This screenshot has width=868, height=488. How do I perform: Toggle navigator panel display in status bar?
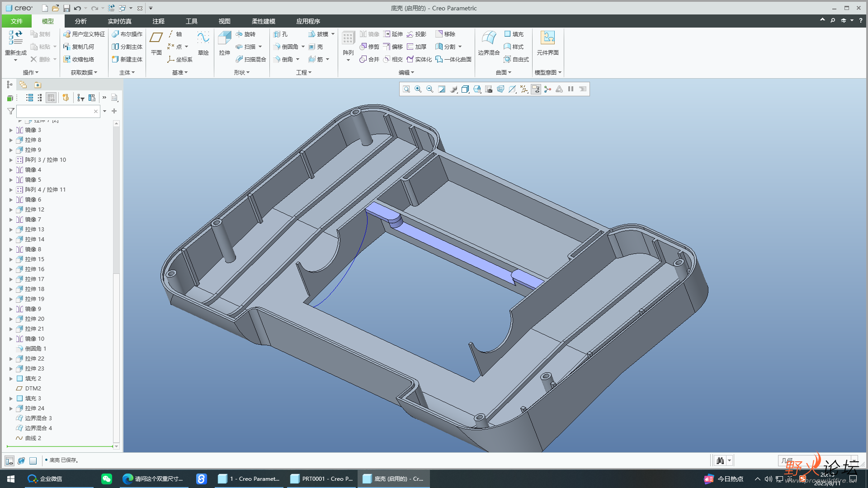(x=9, y=461)
